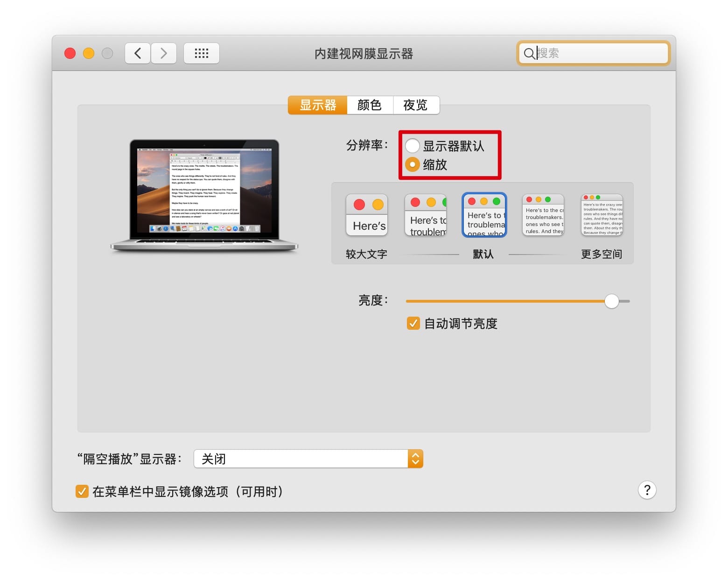Click the 分辨率 label

click(367, 145)
